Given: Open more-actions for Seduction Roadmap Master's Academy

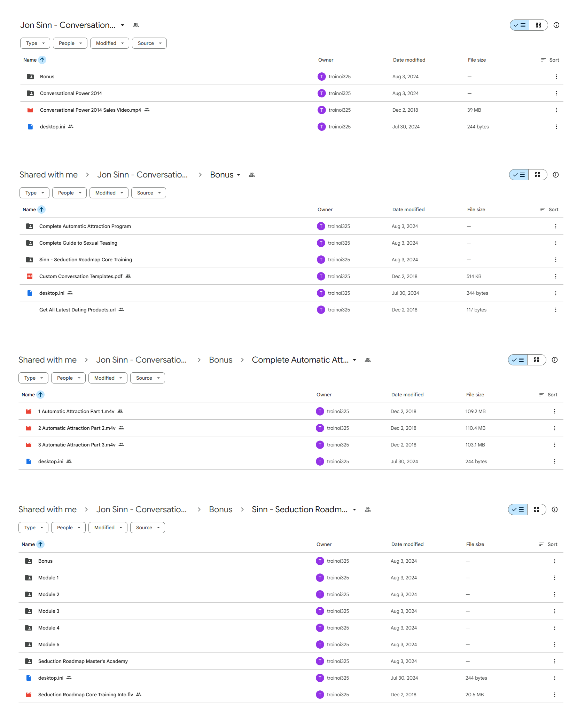Looking at the screenshot, I should pos(554,661).
